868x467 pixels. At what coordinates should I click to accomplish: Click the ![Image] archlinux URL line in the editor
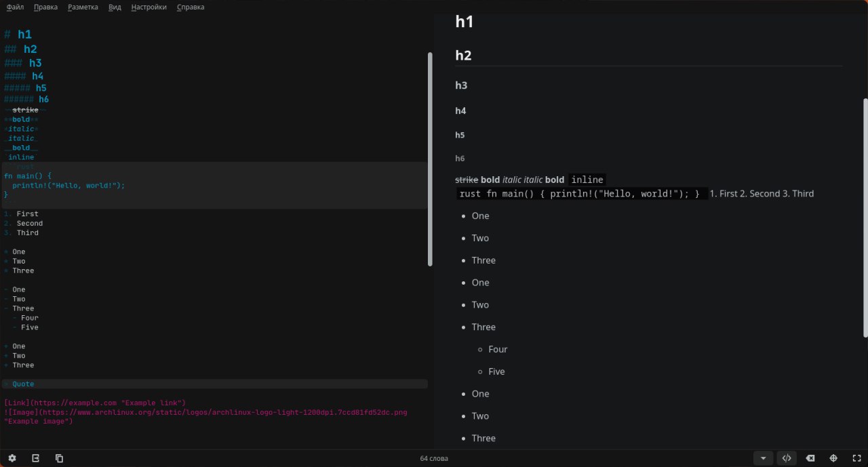click(x=205, y=412)
